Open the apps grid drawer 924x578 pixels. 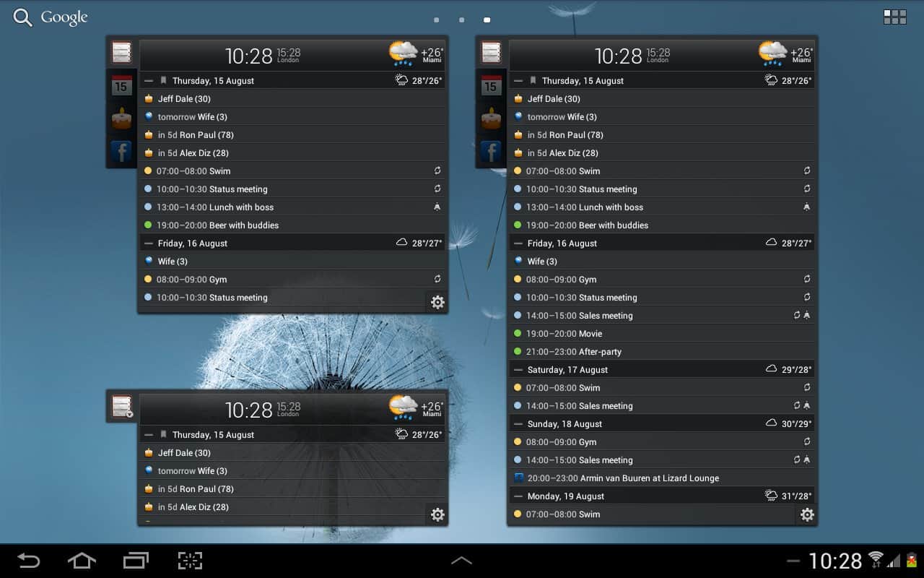pos(894,17)
